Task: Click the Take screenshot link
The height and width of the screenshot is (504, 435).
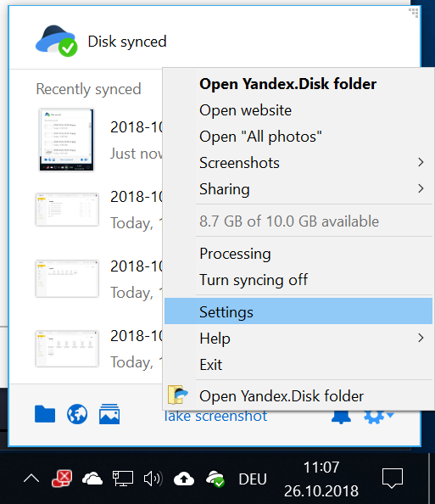Action: tap(215, 417)
